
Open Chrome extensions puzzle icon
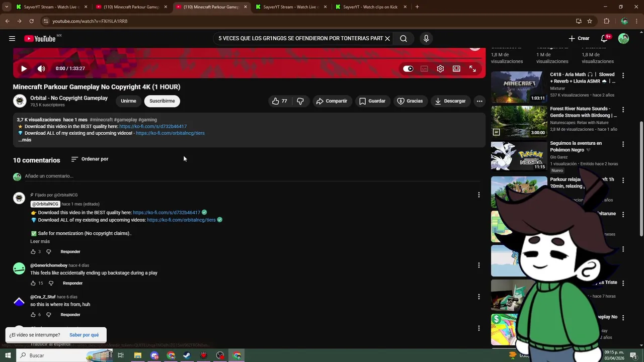tap(606, 21)
